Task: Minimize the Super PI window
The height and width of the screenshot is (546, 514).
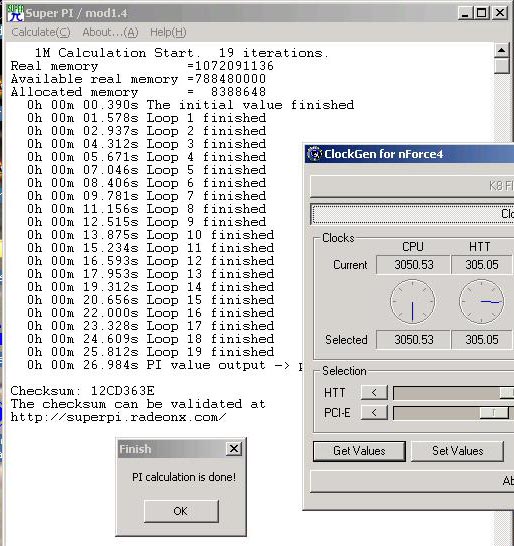Action: 465,13
